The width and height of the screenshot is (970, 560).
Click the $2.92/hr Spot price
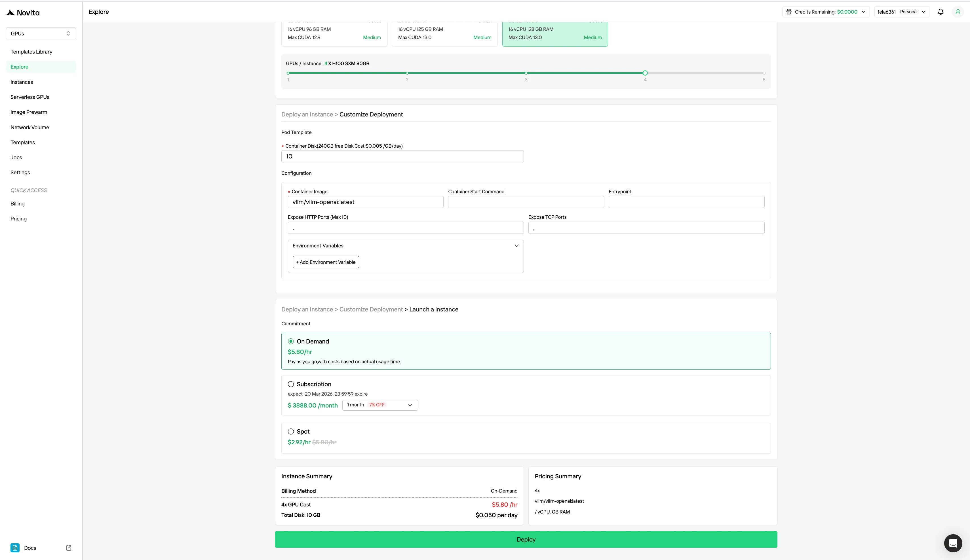click(299, 442)
